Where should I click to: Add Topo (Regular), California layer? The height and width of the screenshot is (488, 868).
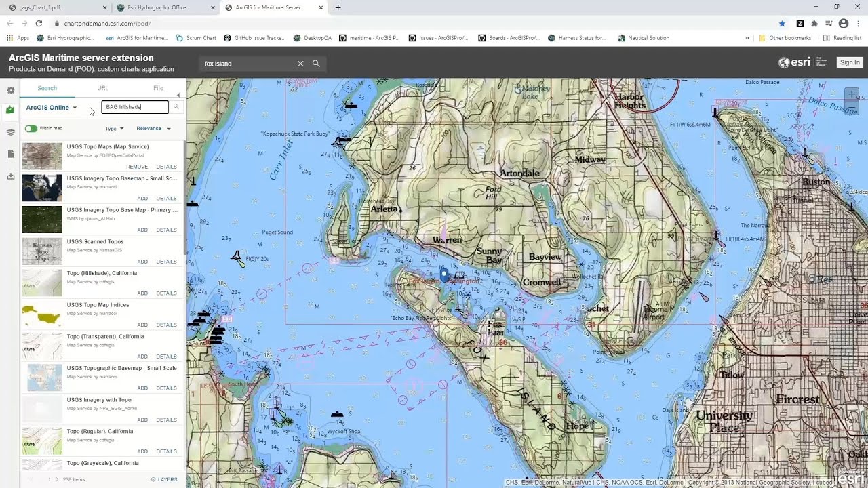tap(142, 451)
